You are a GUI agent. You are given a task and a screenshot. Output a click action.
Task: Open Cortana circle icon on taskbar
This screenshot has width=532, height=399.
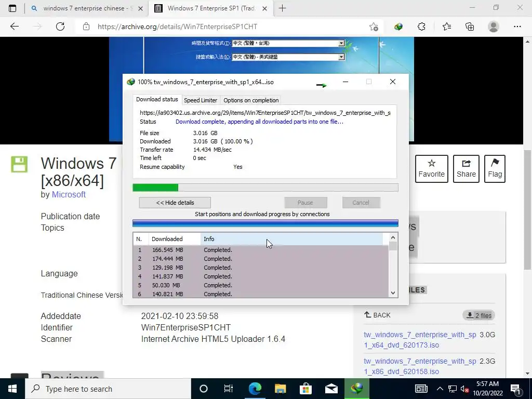203,389
